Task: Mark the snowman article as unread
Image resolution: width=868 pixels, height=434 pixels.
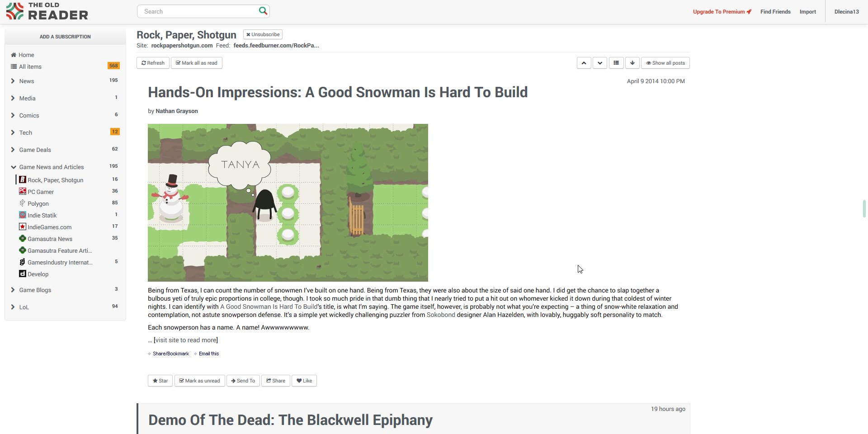Action: pos(200,381)
